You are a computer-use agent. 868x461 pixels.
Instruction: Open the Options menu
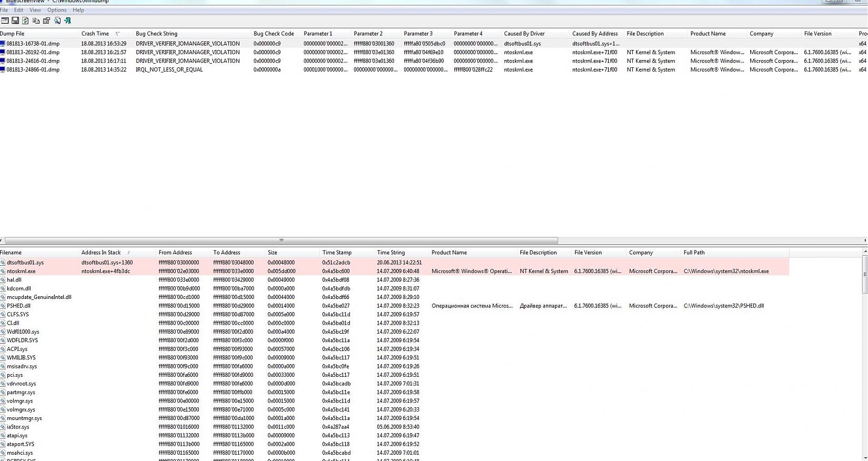pyautogui.click(x=57, y=10)
